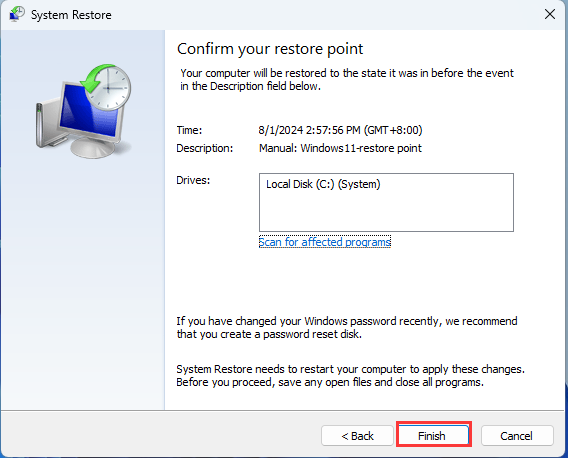Click the System Restore title text
Screen dimensions: 568x458
coord(71,15)
